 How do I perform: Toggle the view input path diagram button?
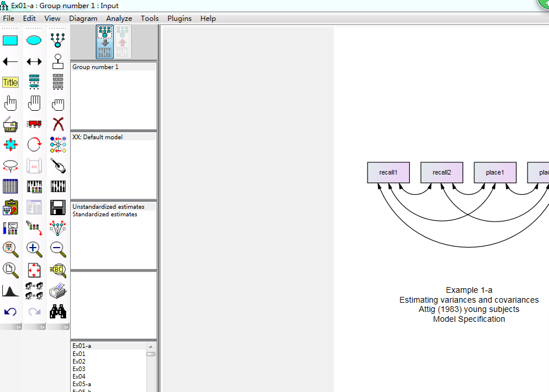105,42
